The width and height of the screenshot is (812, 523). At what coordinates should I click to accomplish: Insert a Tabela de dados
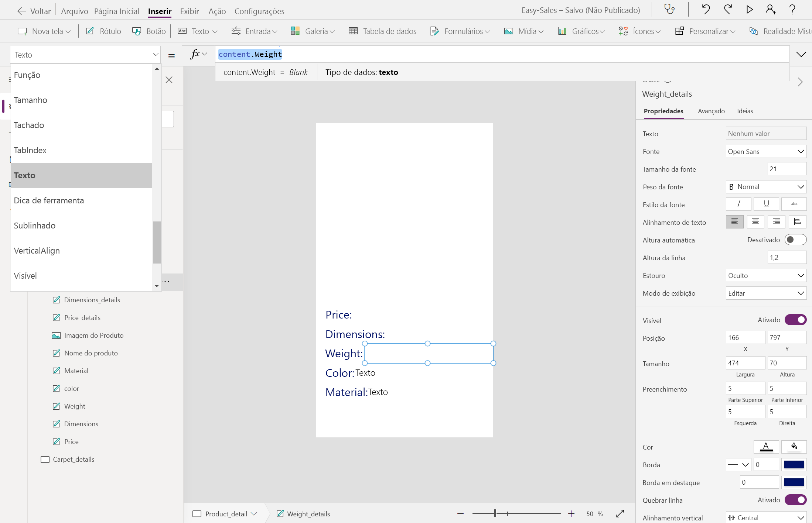click(382, 31)
